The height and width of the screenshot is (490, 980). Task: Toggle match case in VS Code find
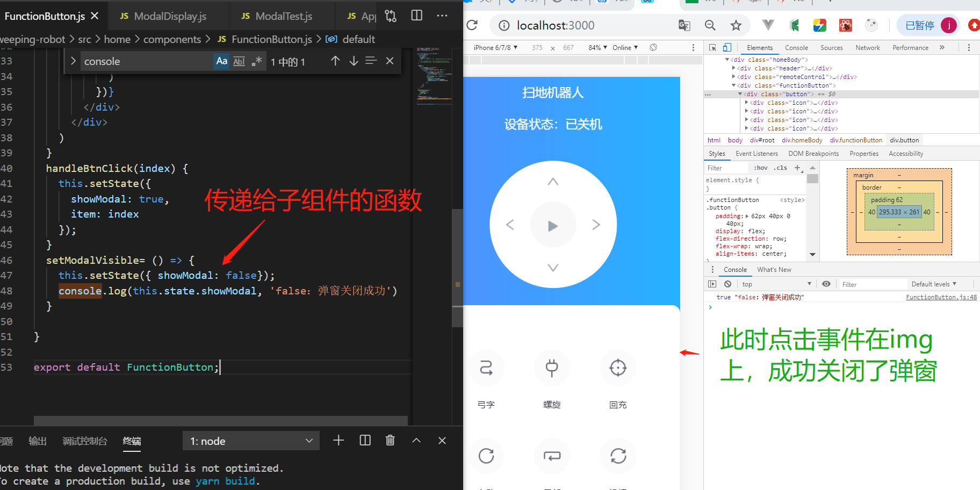[222, 61]
